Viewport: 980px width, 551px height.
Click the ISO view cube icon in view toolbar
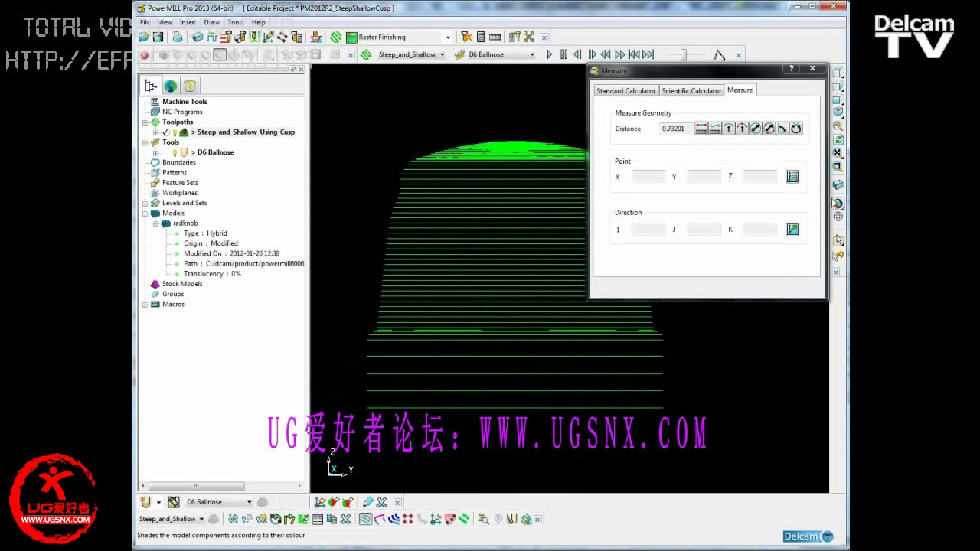(x=838, y=112)
